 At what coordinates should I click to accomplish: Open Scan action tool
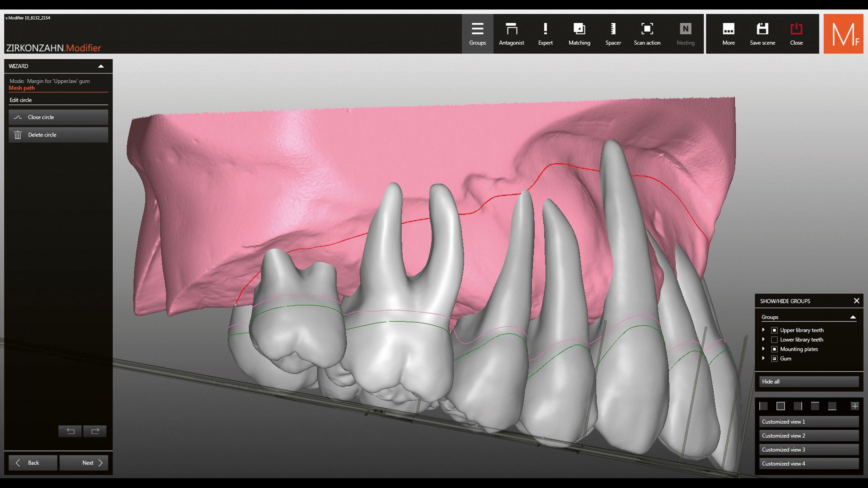(647, 34)
